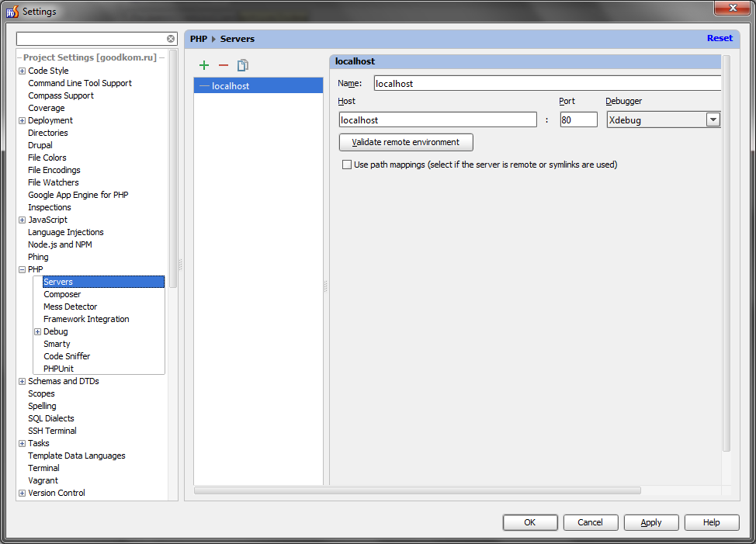756x544 pixels.
Task: Open PHPUnit settings
Action: click(58, 369)
